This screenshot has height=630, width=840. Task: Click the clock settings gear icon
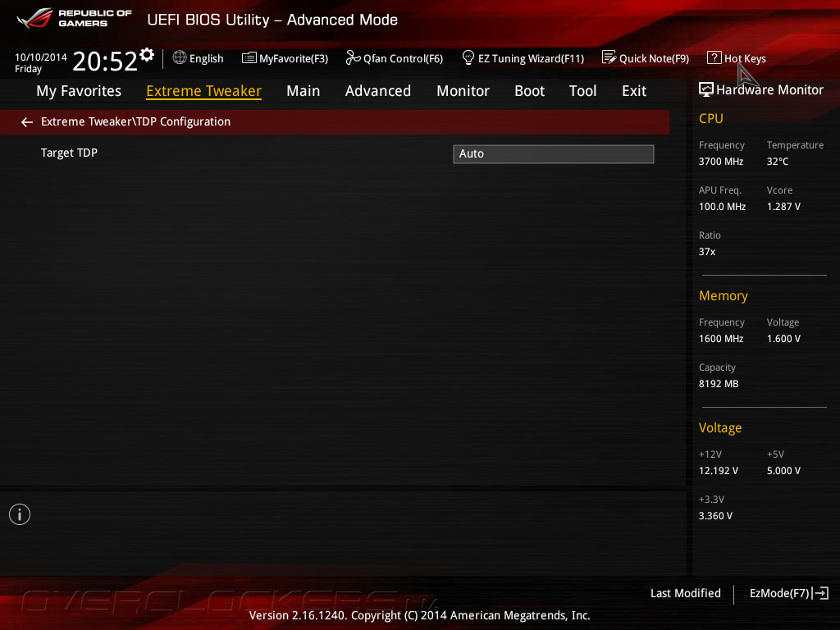point(147,55)
